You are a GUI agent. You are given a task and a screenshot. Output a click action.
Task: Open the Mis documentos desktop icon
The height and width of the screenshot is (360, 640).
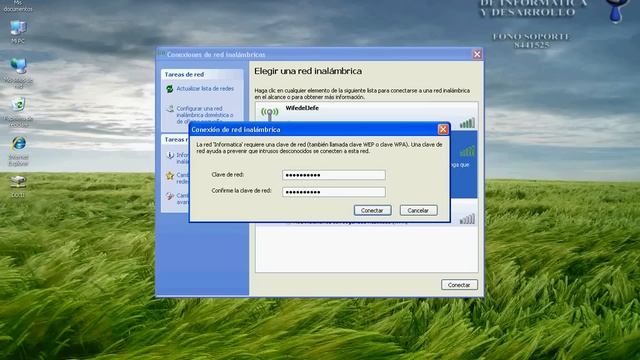pyautogui.click(x=18, y=7)
